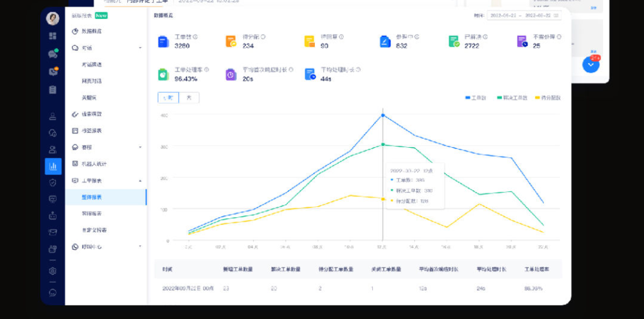The image size is (644, 319).
Task: Click the info icon beside 工单处理率
Action: coord(207,70)
